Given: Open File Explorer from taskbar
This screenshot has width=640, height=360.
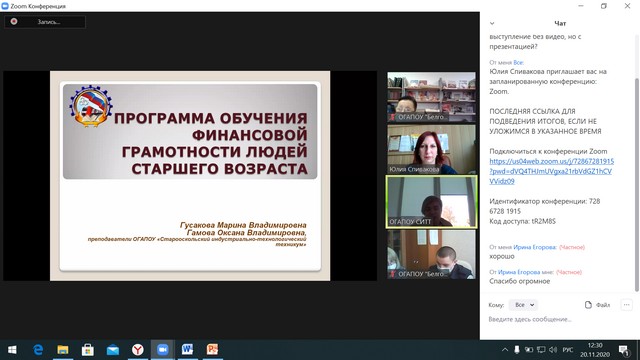Looking at the screenshot, I should click(x=63, y=350).
